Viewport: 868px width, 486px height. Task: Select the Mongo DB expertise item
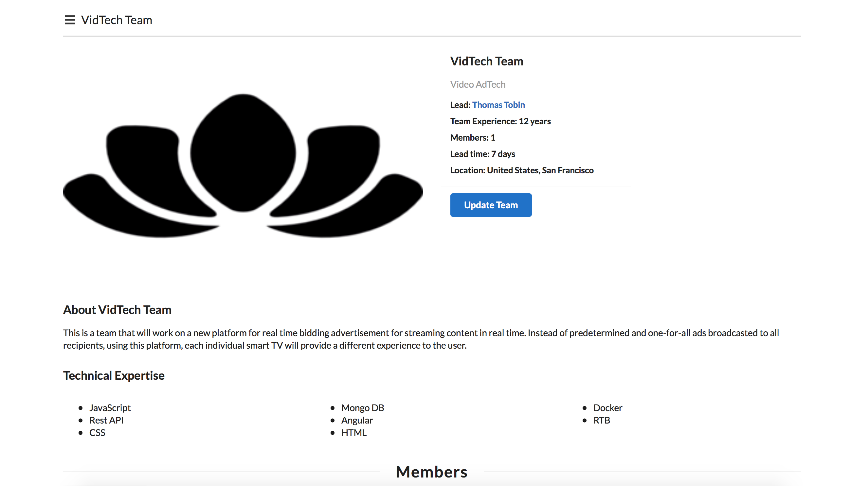[362, 408]
